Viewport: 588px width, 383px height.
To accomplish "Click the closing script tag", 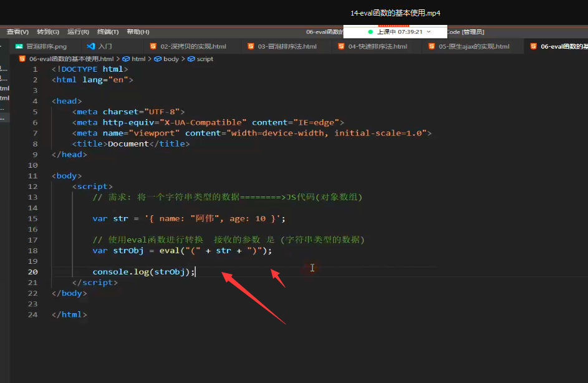I will (95, 282).
